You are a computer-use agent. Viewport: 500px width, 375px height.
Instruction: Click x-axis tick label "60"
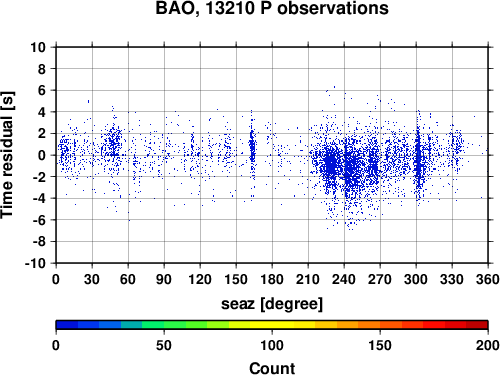click(128, 279)
